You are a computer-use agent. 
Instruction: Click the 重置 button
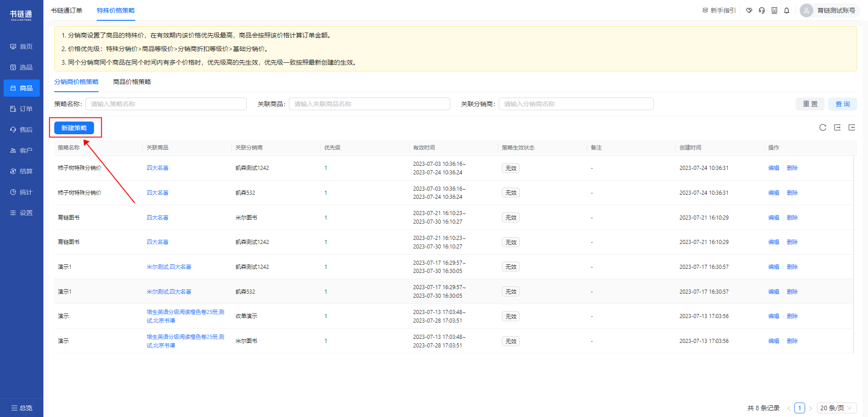click(810, 104)
